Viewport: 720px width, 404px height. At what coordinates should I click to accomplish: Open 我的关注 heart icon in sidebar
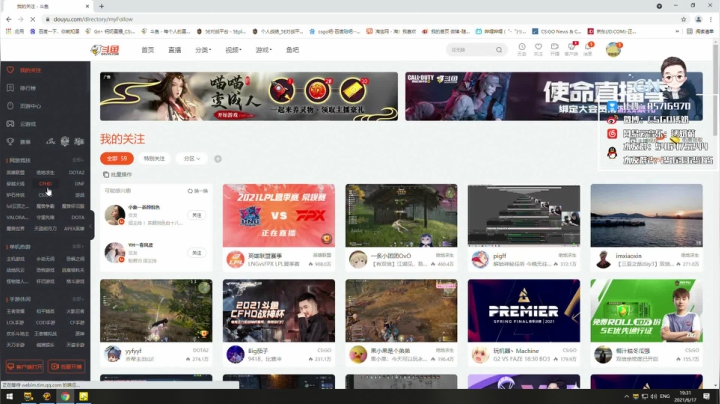pyautogui.click(x=10, y=70)
